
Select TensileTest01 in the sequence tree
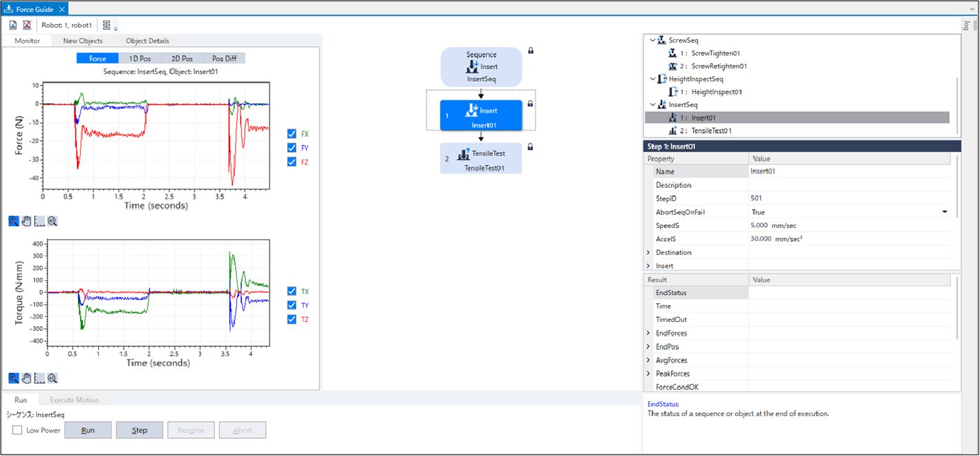point(711,131)
